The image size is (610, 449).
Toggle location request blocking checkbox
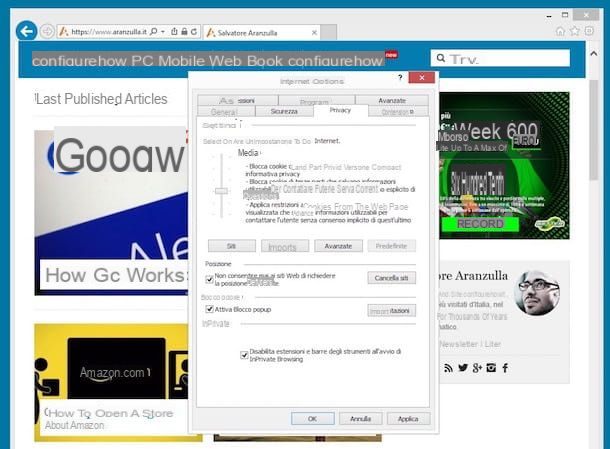click(209, 279)
